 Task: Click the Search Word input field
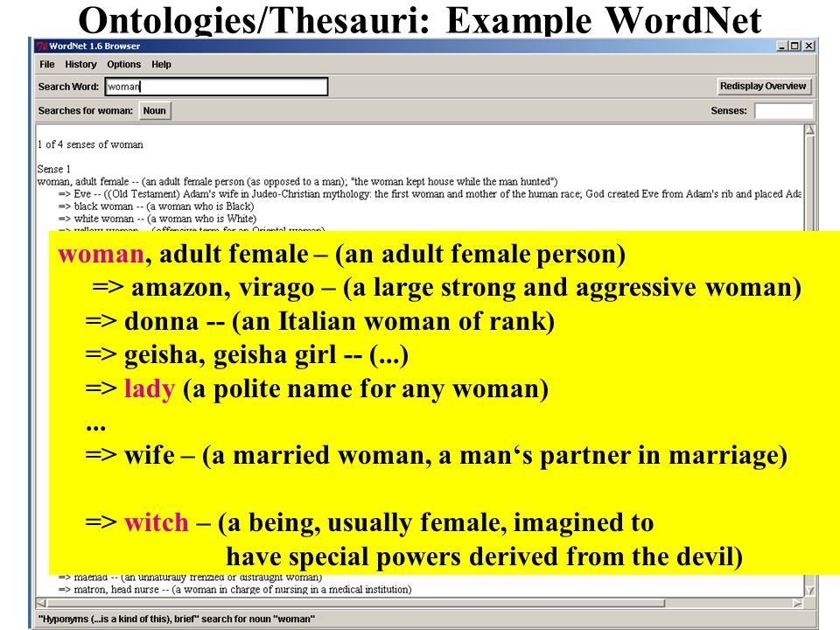pos(216,87)
